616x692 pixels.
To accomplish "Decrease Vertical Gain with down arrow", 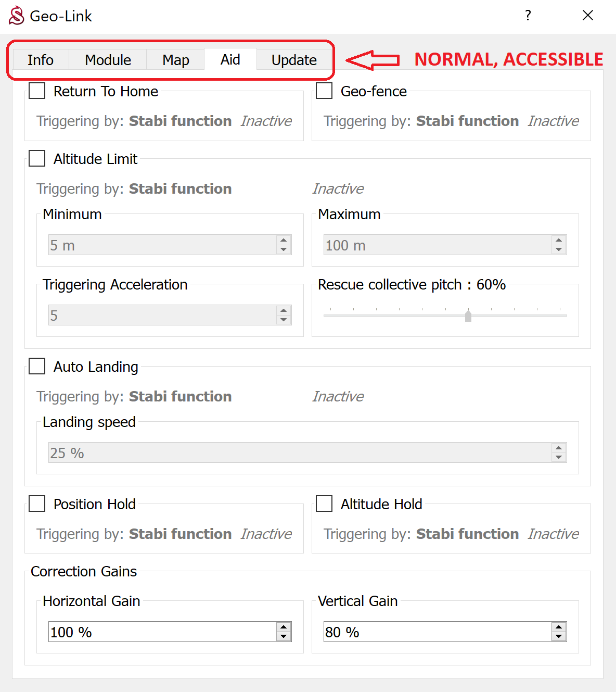I will 559,636.
